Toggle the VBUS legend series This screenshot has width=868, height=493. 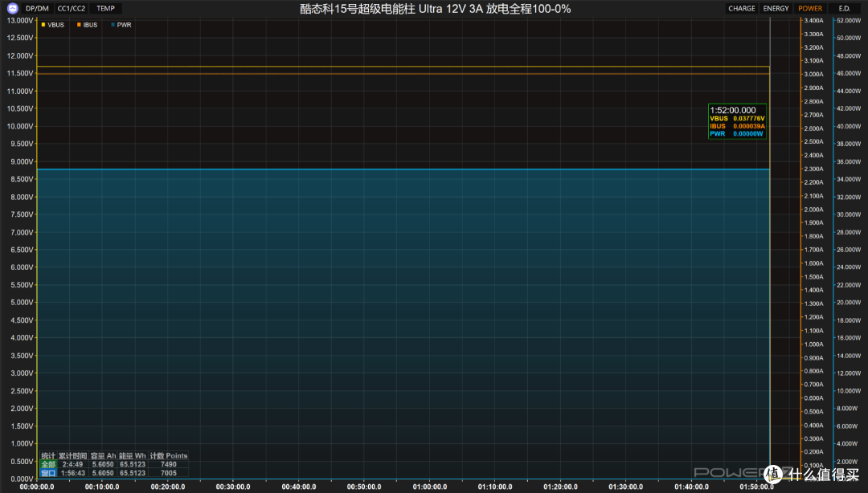click(52, 25)
